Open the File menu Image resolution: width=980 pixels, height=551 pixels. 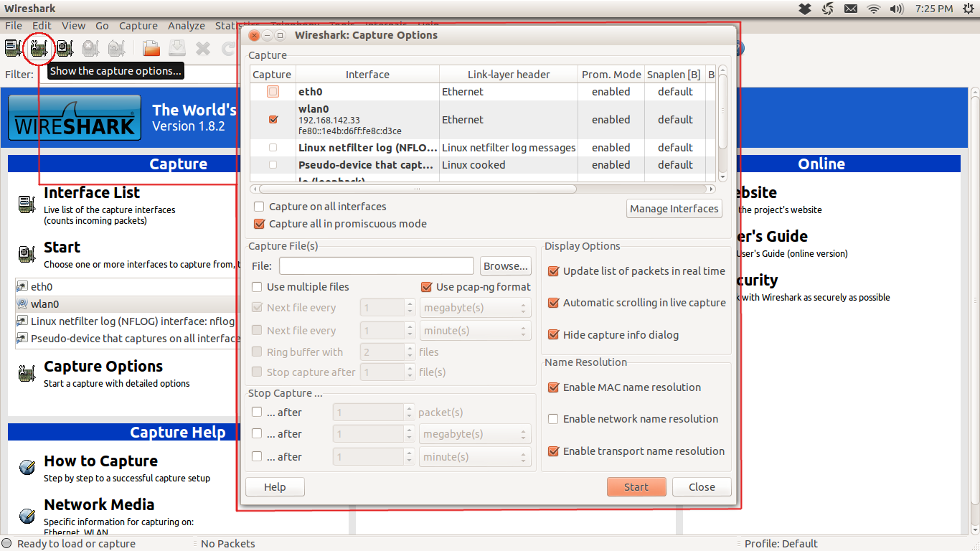pos(14,26)
